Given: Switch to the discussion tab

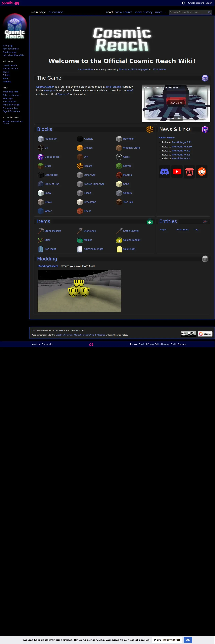Looking at the screenshot, I should click(x=56, y=12).
